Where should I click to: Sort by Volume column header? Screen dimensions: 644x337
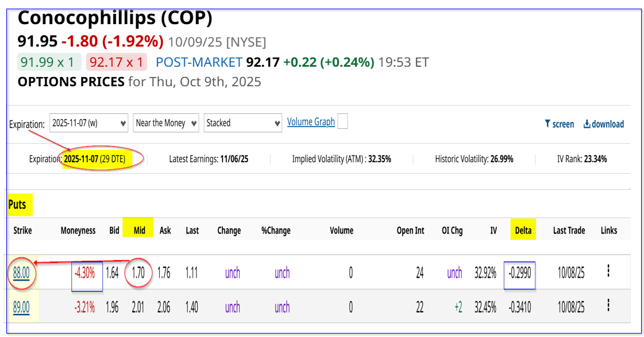(341, 231)
